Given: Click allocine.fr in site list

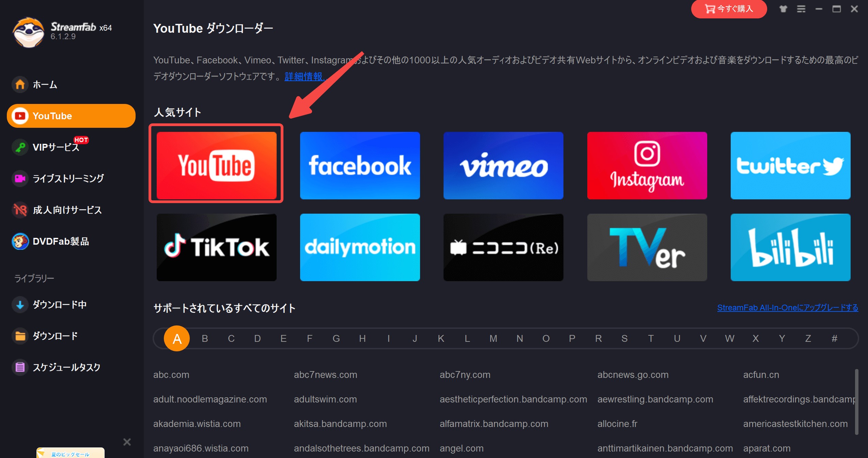Looking at the screenshot, I should (617, 424).
